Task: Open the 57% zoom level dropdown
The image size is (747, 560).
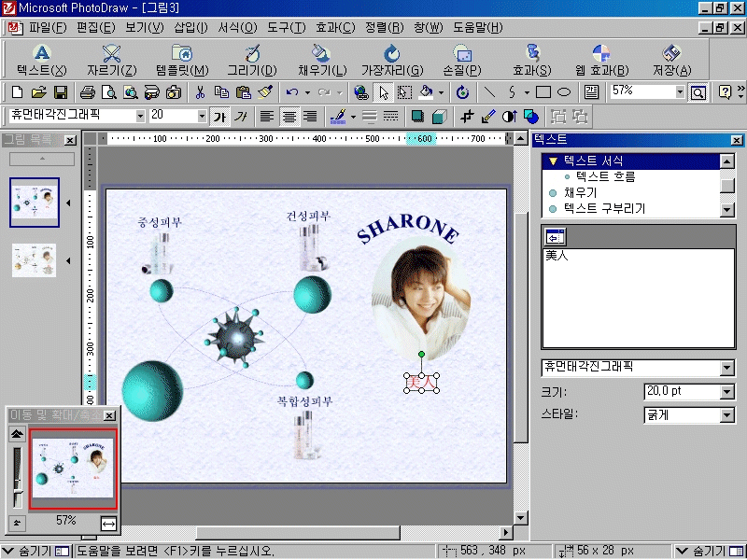Action: pyautogui.click(x=680, y=91)
